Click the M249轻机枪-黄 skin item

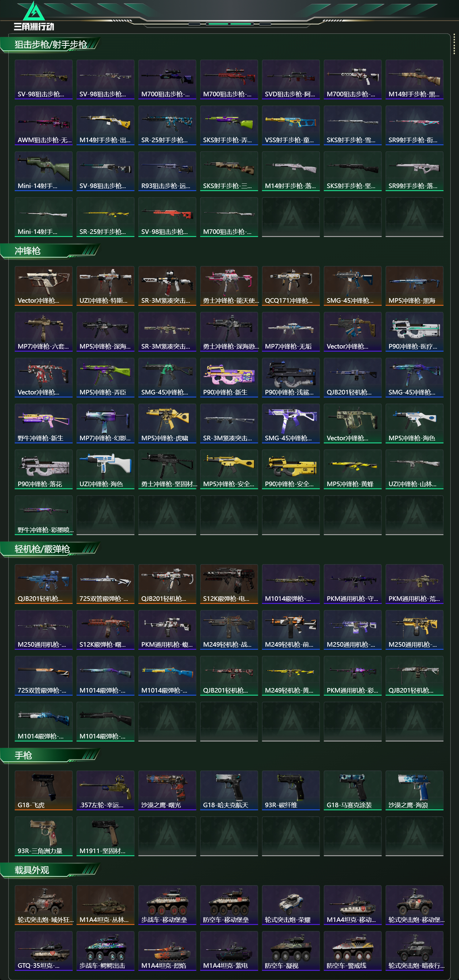291,676
